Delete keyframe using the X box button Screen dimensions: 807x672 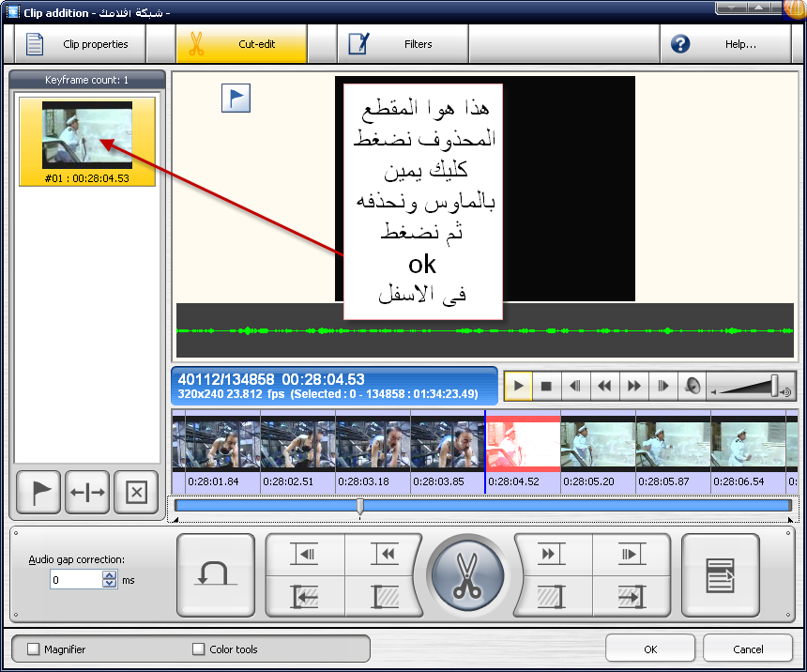136,493
